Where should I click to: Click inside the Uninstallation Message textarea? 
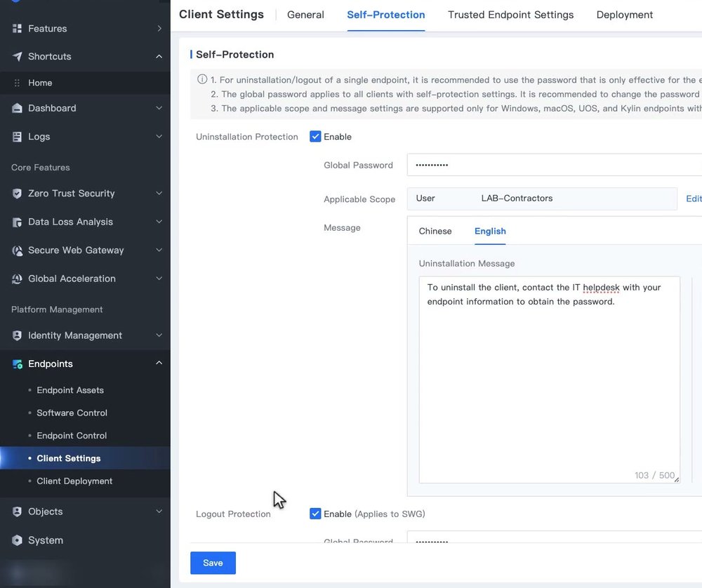[x=550, y=380]
